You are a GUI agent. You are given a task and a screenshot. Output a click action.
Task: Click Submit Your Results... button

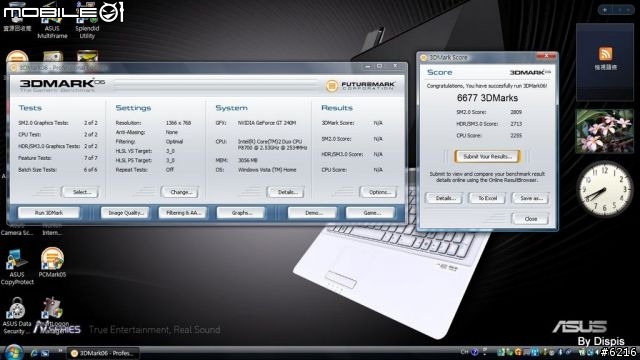pyautogui.click(x=487, y=156)
